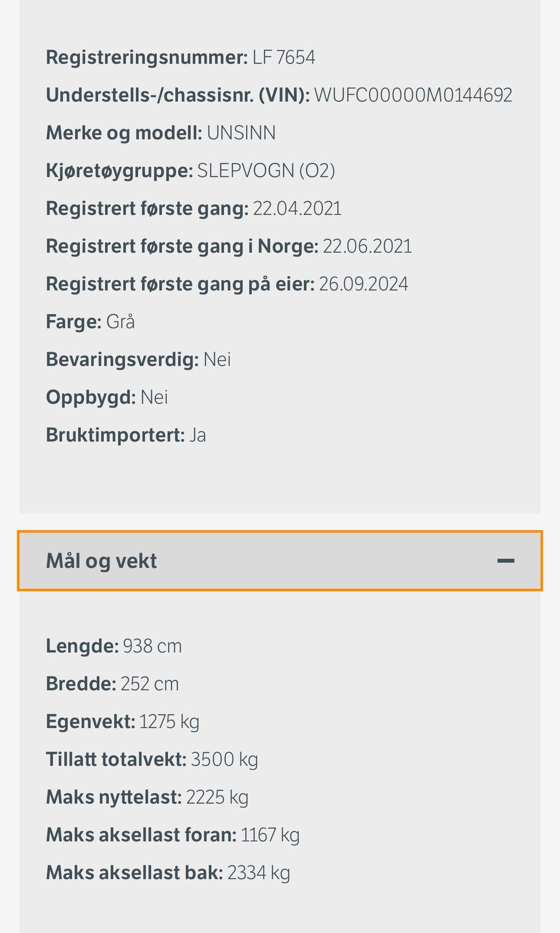Select the Oppbygd Nei entry
The image size is (560, 933).
pyautogui.click(x=107, y=397)
